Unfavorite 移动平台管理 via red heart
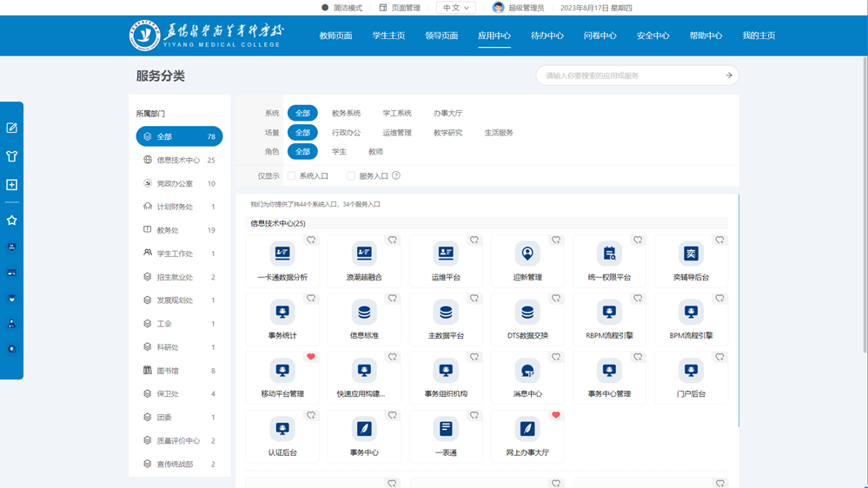868x488 pixels. click(311, 357)
